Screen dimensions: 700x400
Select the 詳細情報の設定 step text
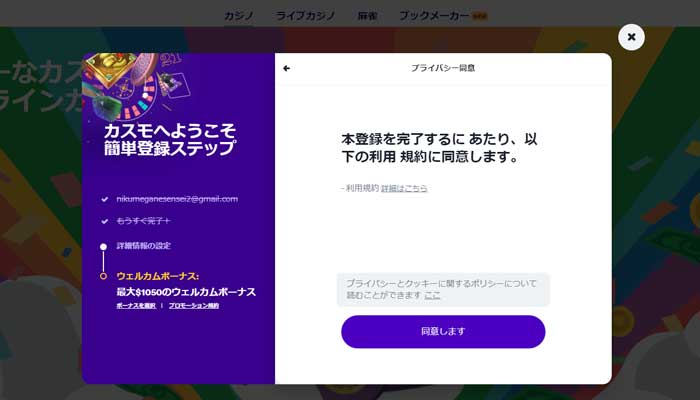[144, 246]
